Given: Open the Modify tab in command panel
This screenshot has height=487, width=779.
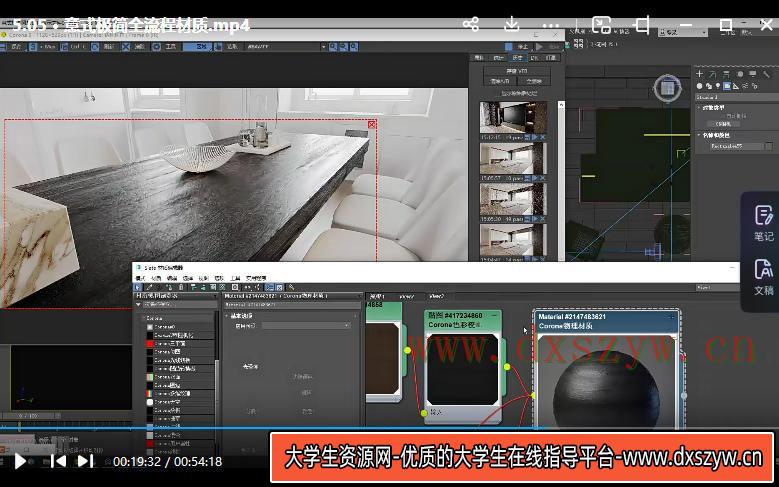Looking at the screenshot, I should 712,74.
